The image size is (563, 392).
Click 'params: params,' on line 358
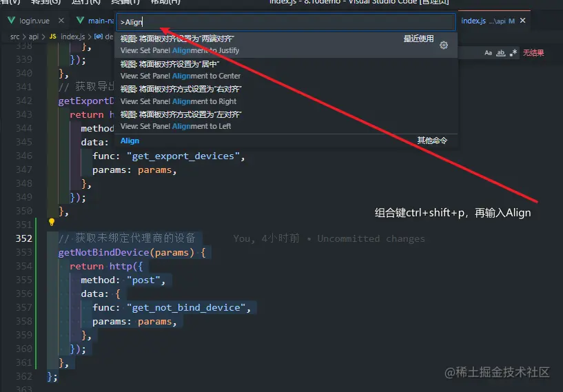pyautogui.click(x=134, y=322)
